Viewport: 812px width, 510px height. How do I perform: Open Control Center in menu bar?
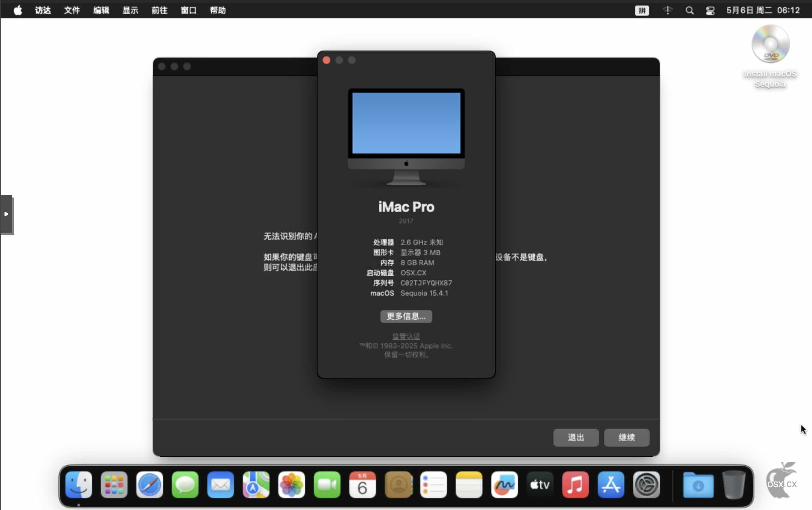point(710,11)
